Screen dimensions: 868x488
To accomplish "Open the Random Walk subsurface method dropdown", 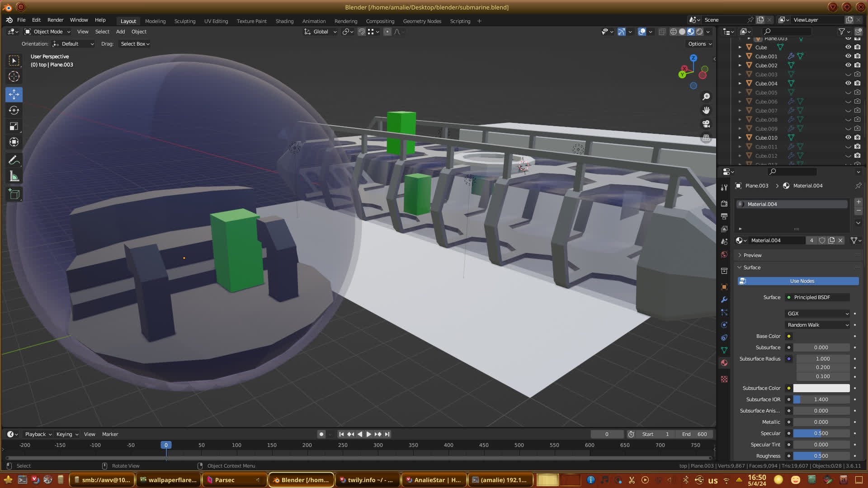I will (817, 325).
